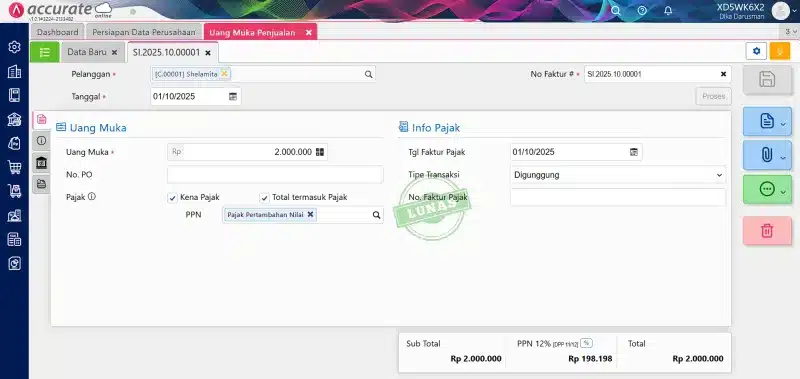Close the Data Baru tab
The width and height of the screenshot is (800, 379).
(x=114, y=52)
